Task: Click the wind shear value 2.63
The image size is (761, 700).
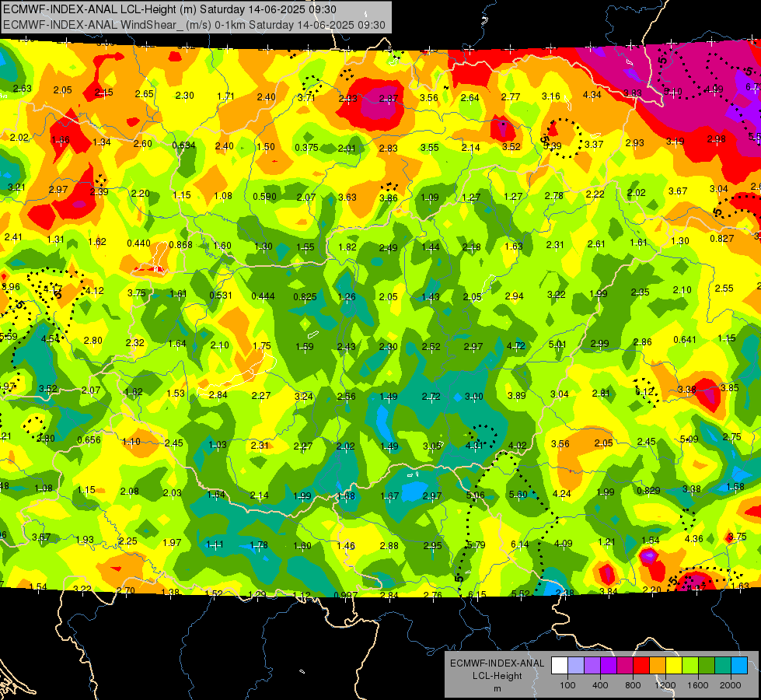Action: pos(23,88)
